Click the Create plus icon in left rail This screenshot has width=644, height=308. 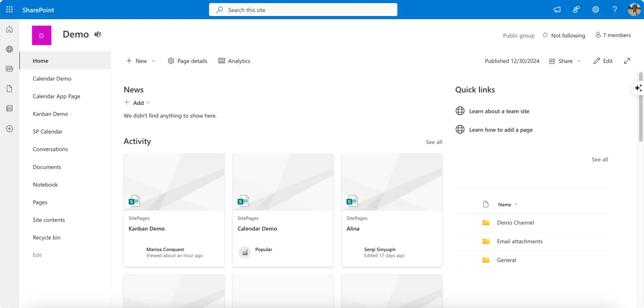point(9,129)
